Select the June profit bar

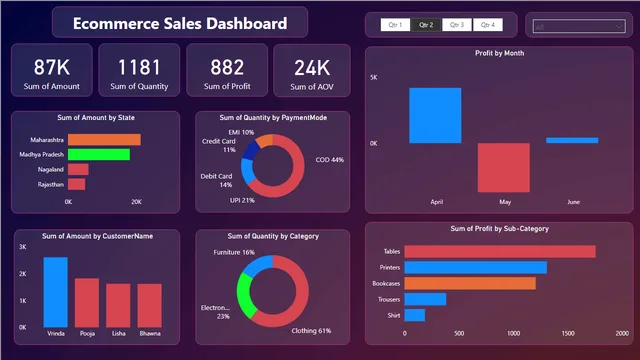572,140
